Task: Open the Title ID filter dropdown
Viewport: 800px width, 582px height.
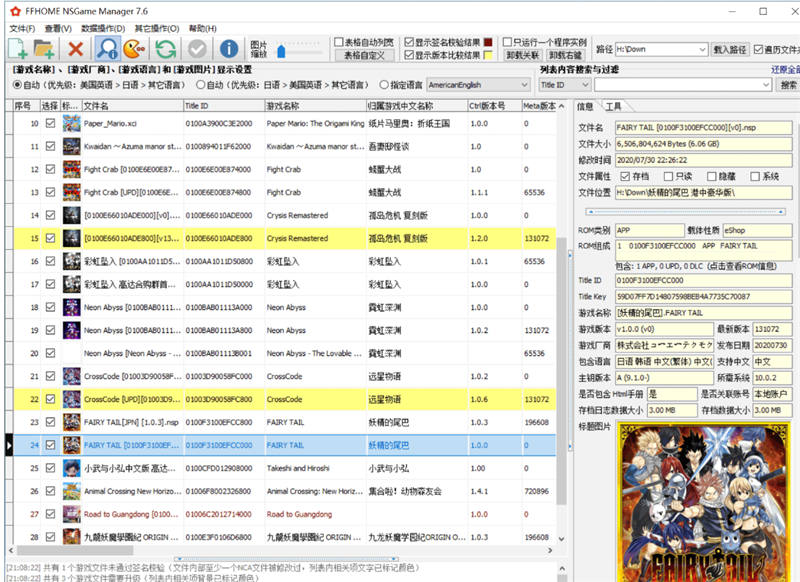Action: (x=585, y=85)
